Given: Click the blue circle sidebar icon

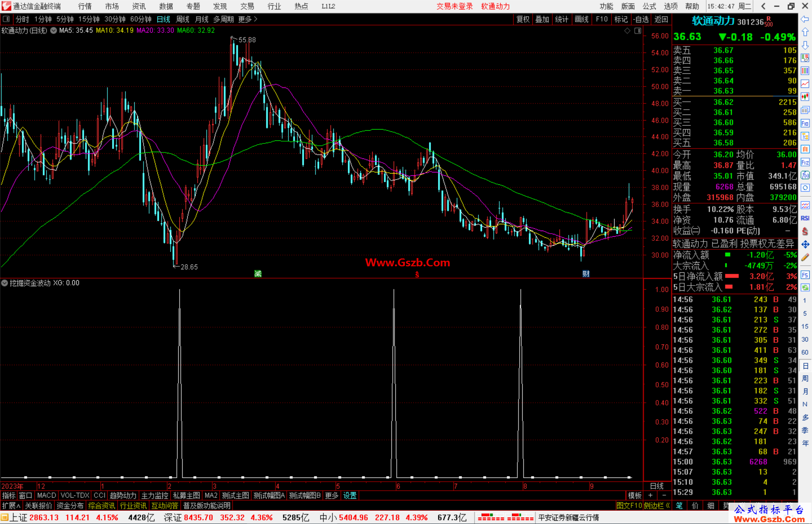Looking at the screenshot, I should [x=805, y=188].
